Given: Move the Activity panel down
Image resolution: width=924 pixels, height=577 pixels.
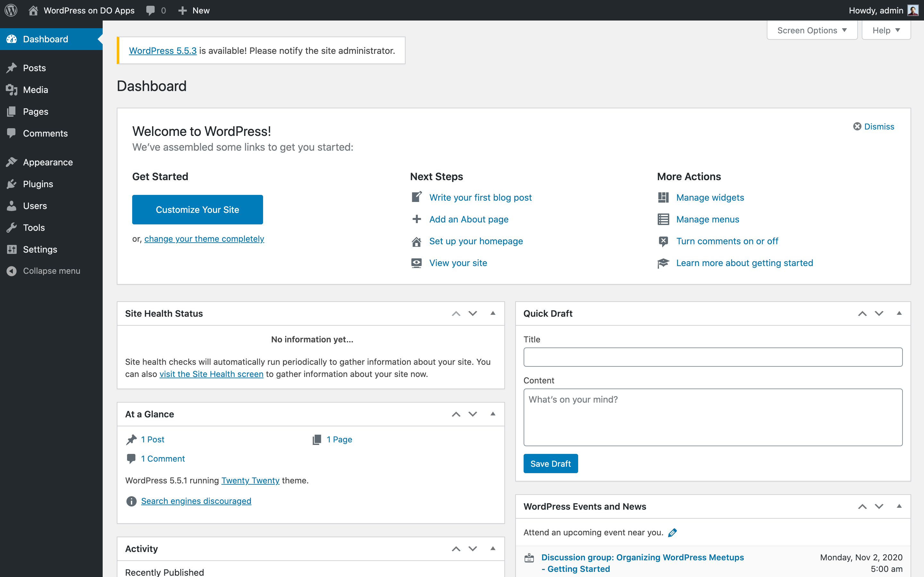Looking at the screenshot, I should click(473, 549).
